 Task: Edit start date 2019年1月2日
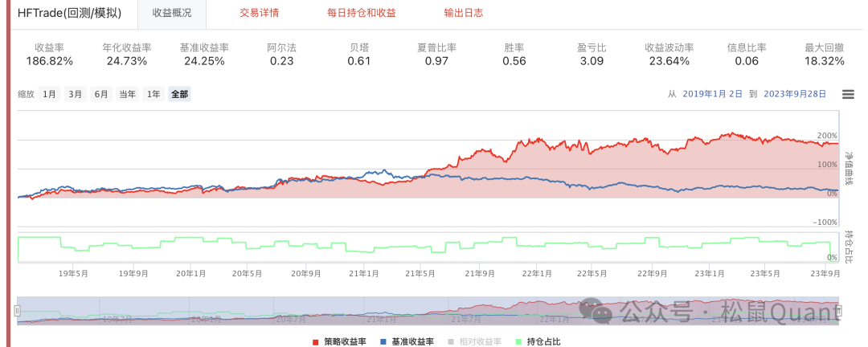click(712, 94)
